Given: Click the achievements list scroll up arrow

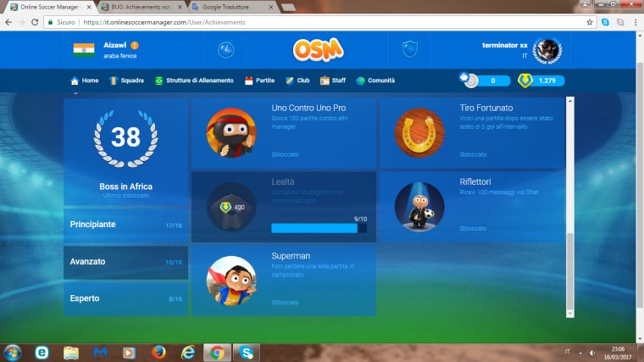Looking at the screenshot, I should click(x=570, y=100).
